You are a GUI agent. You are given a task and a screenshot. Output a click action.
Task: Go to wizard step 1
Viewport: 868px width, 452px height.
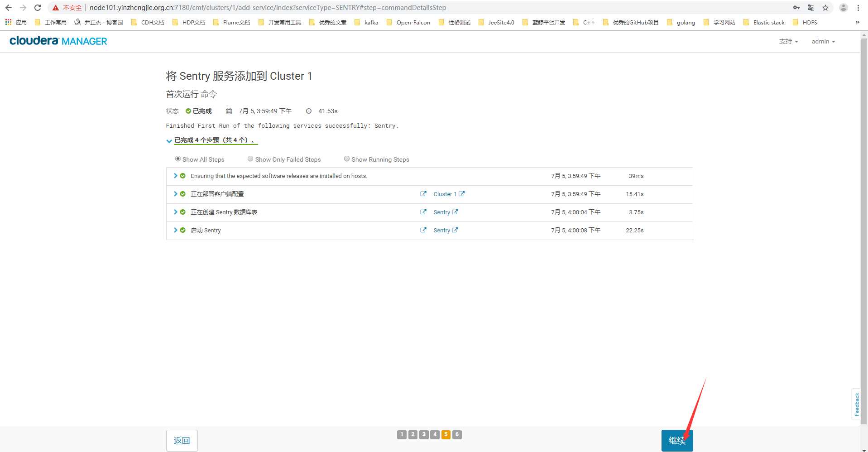coord(402,434)
